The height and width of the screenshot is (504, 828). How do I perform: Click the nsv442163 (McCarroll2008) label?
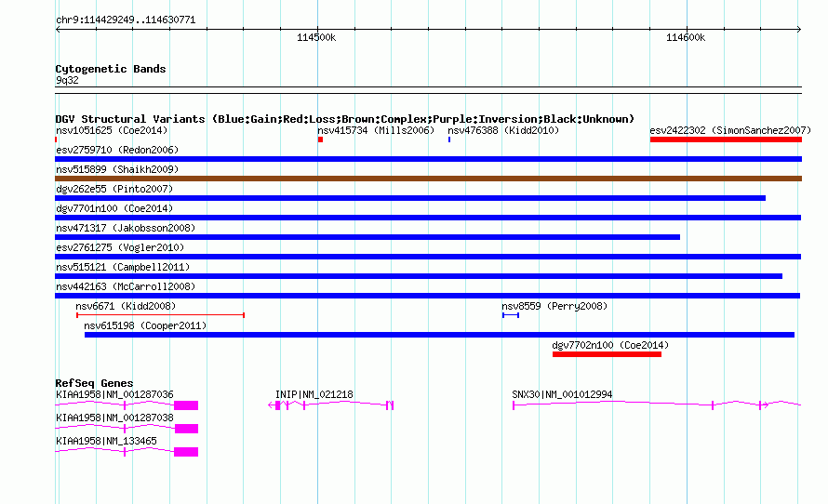[x=126, y=286]
